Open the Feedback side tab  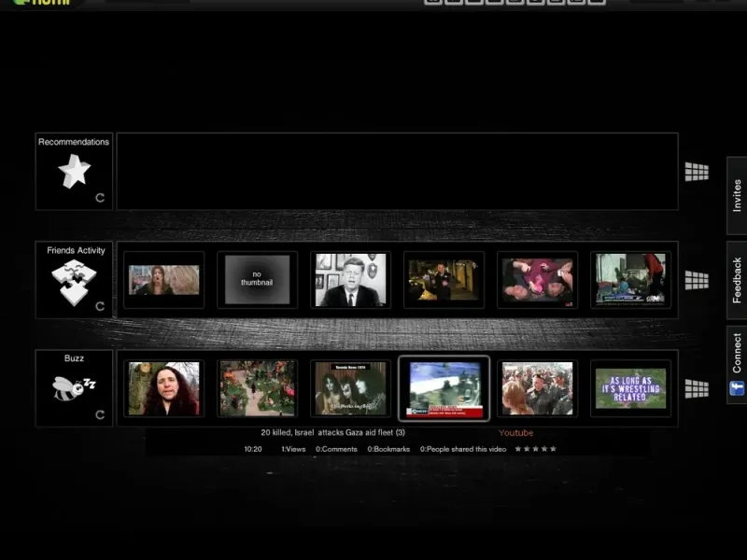[x=737, y=280]
